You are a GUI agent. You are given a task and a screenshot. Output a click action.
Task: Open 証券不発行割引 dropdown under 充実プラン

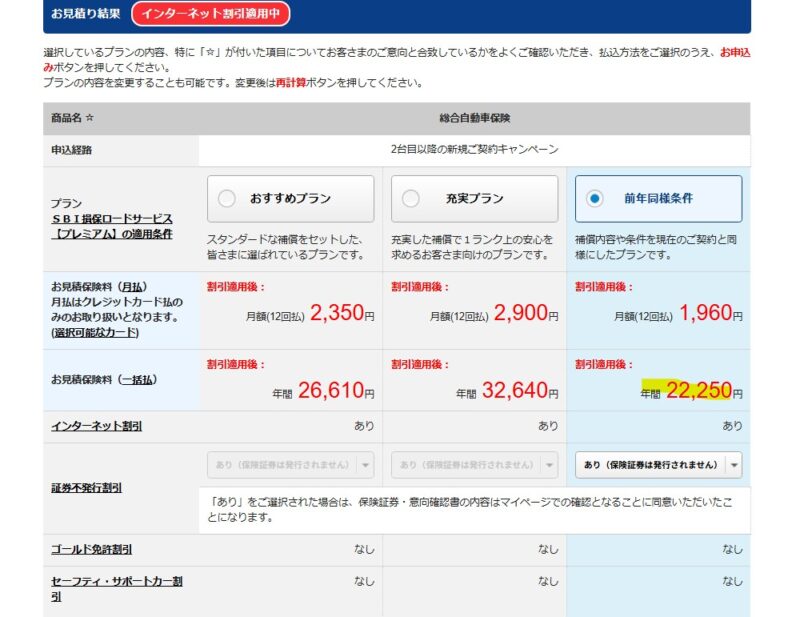click(474, 465)
